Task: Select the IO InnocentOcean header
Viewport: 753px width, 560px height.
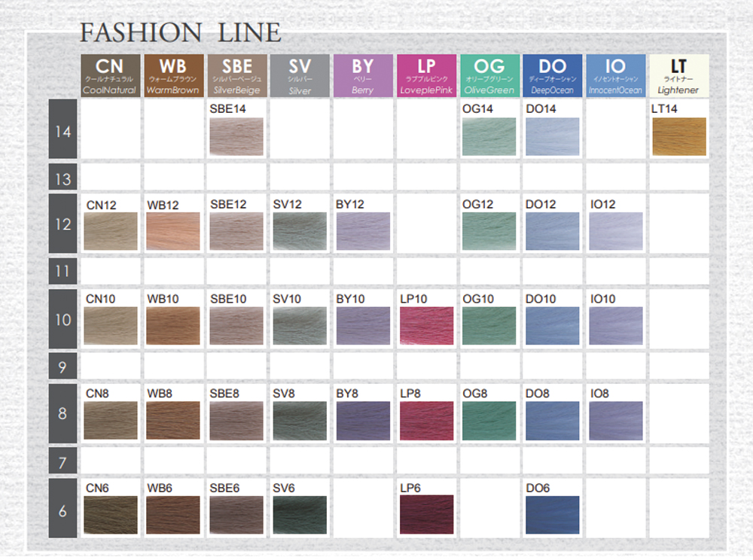Action: click(615, 75)
